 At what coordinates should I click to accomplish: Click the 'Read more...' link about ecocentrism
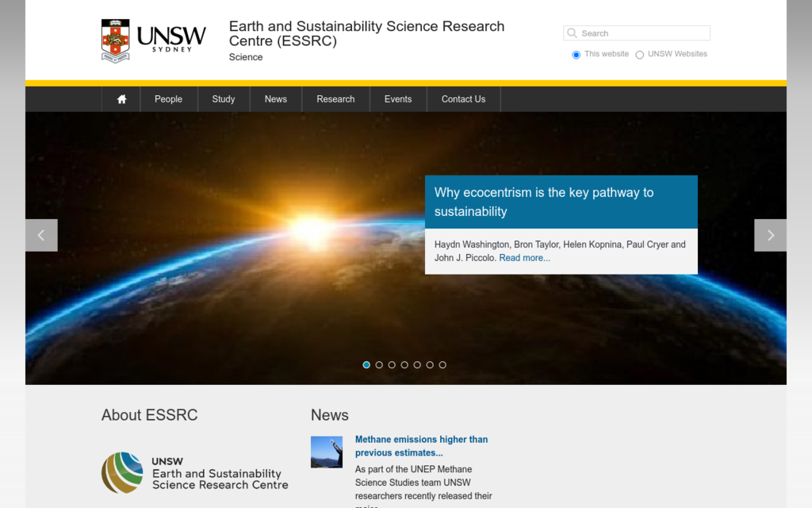point(524,257)
